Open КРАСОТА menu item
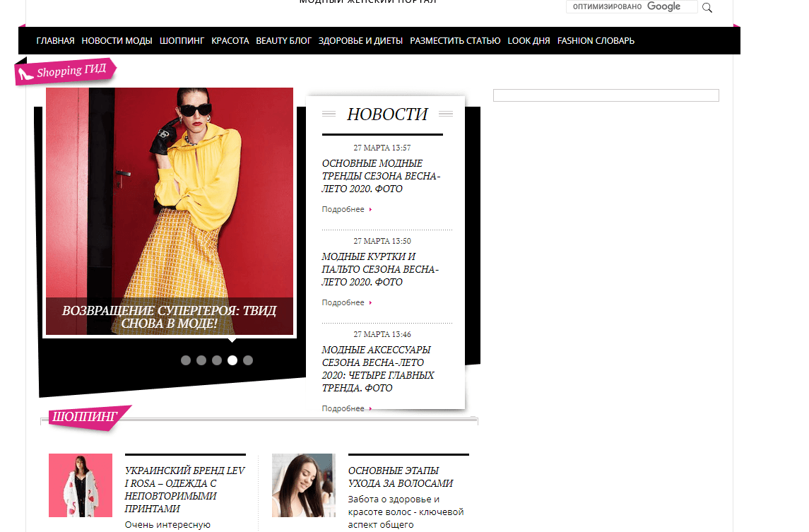 (230, 41)
